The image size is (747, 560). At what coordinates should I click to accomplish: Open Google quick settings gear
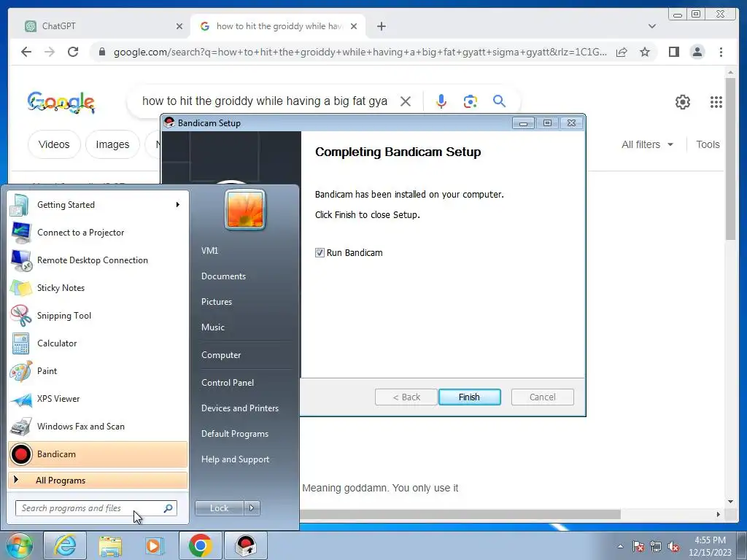coord(682,101)
